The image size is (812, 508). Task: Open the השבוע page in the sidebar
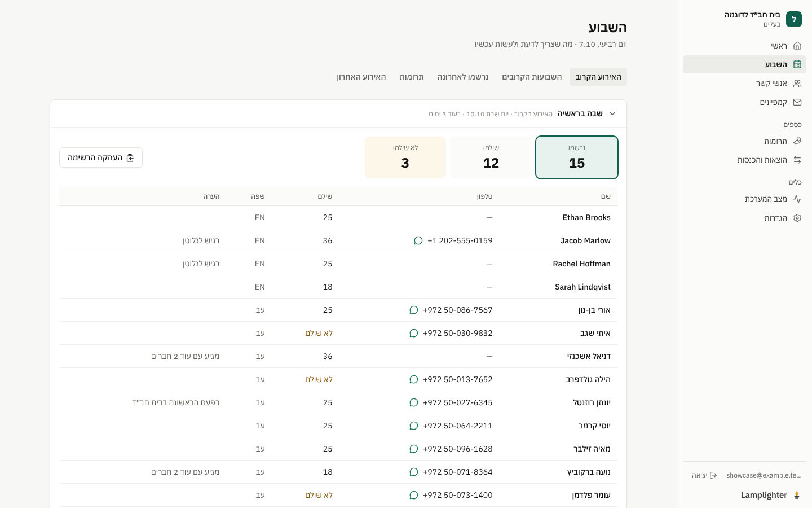click(x=744, y=64)
